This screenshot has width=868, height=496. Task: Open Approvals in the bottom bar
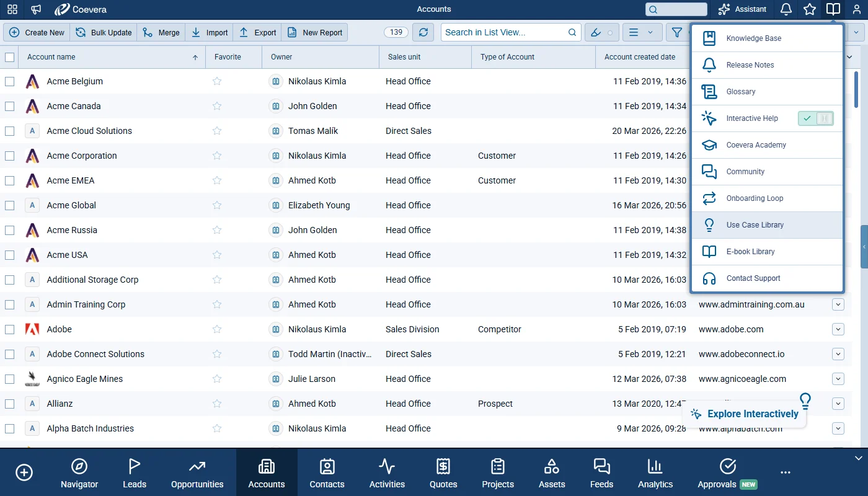pyautogui.click(x=727, y=474)
